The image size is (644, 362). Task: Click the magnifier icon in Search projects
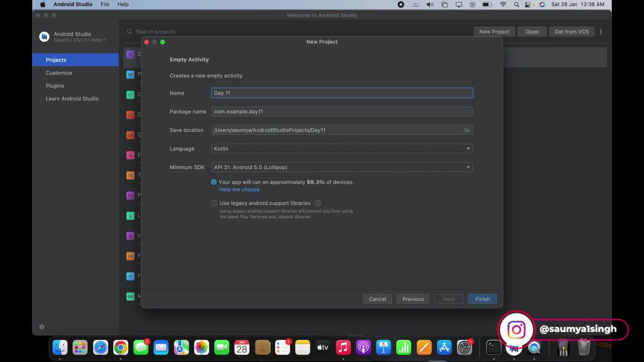click(129, 31)
